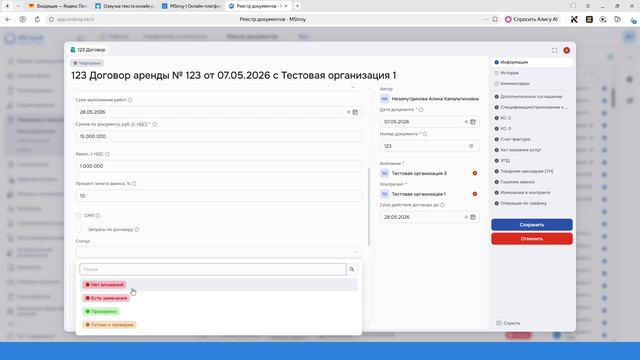Viewport: 640px width, 360px height.
Task: Click info icon next to "Затраты по договору"
Action: pos(137,230)
